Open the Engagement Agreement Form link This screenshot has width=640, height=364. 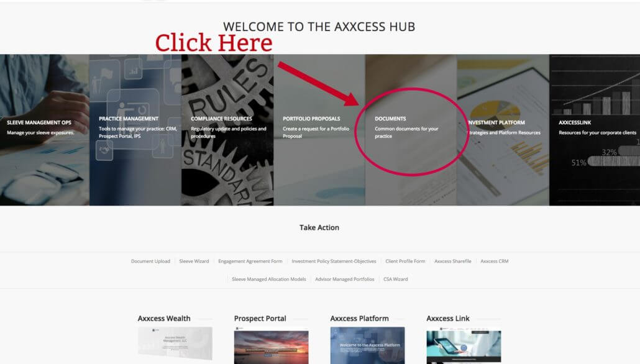[250, 261]
